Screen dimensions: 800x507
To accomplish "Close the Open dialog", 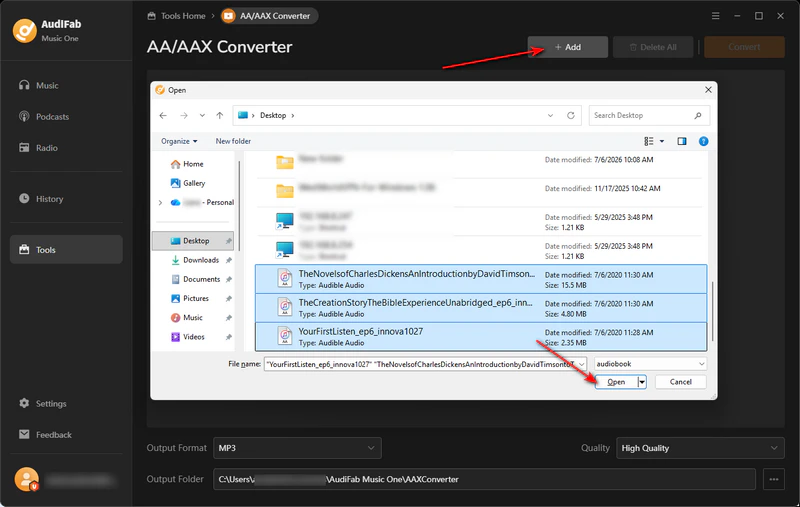I will tap(708, 90).
